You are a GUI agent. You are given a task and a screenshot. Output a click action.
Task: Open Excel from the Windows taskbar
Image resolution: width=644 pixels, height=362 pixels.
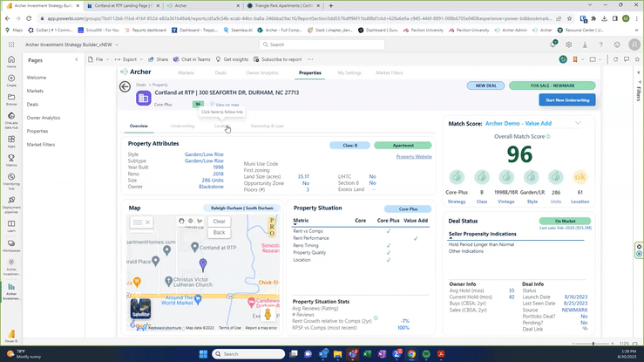click(367, 354)
